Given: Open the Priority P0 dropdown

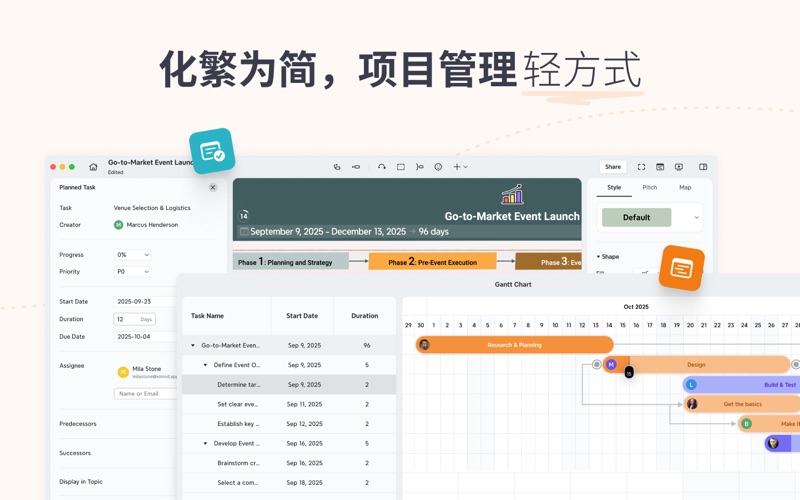Looking at the screenshot, I should (x=132, y=271).
